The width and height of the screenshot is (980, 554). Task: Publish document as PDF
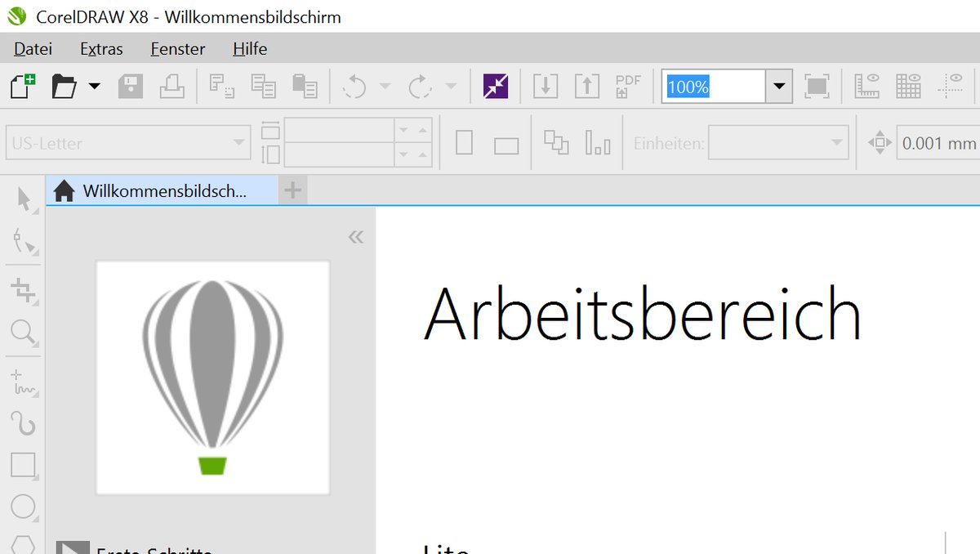[627, 86]
